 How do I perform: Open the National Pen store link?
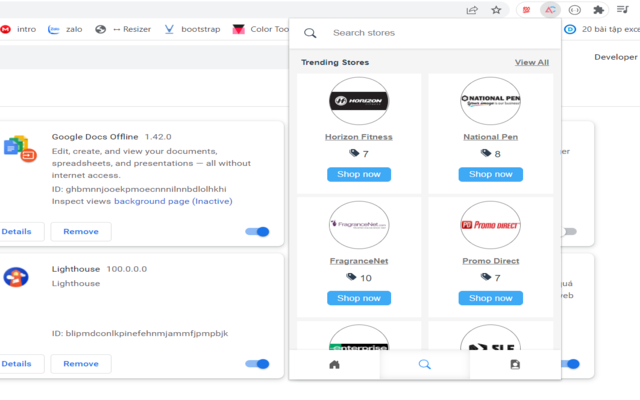pos(491,137)
